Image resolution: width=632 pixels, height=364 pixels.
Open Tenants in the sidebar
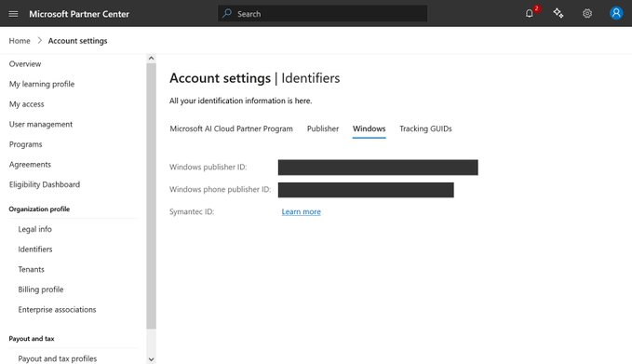point(31,269)
